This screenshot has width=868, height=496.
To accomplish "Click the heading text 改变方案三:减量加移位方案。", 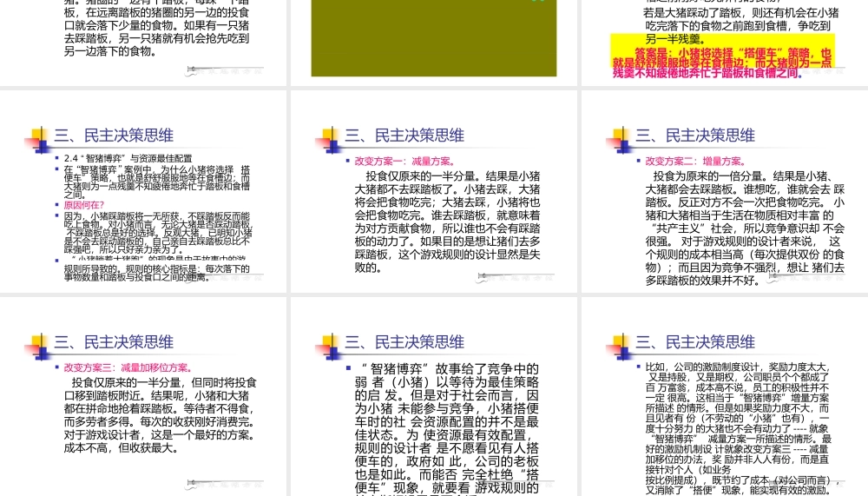I will pyautogui.click(x=128, y=367).
